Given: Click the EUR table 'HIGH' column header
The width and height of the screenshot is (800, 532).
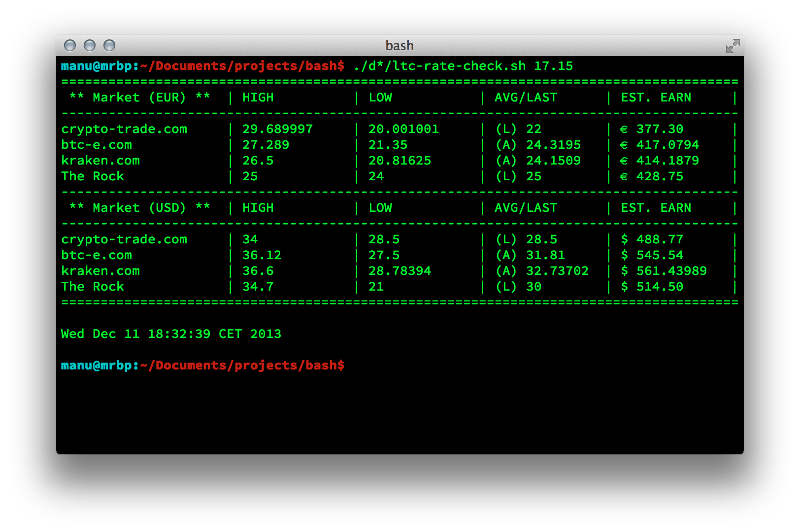Looking at the screenshot, I should tap(258, 98).
